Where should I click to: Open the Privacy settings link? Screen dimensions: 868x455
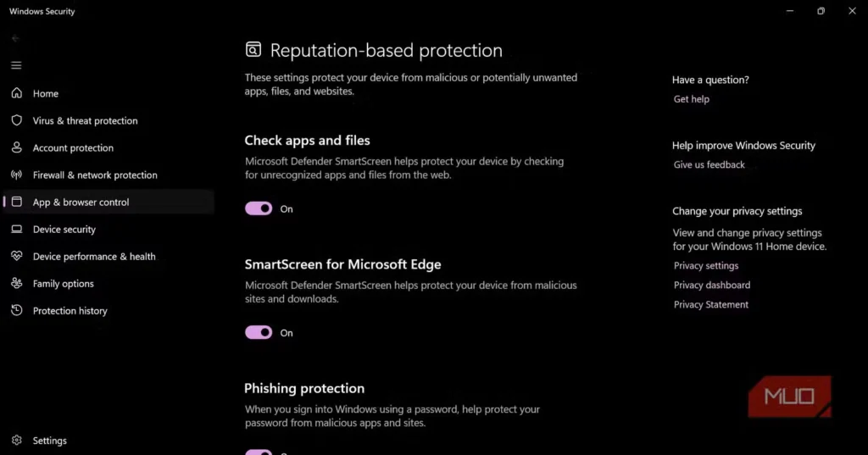point(705,265)
